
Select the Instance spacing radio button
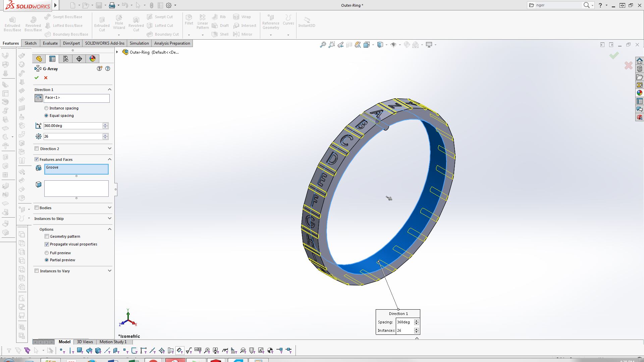[46, 108]
